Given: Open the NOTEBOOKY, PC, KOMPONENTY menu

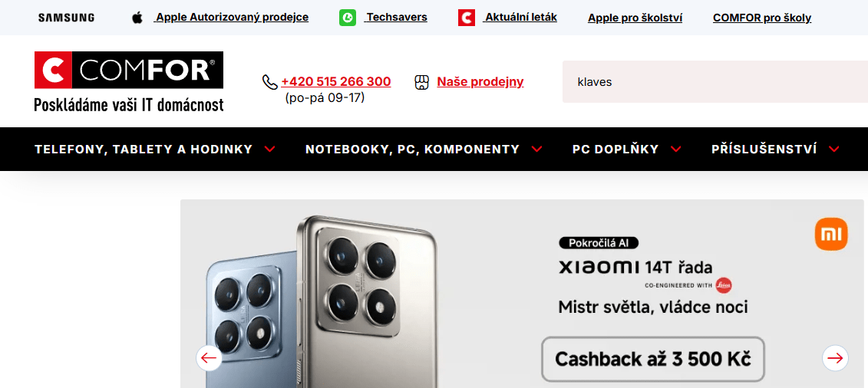Looking at the screenshot, I should 412,150.
